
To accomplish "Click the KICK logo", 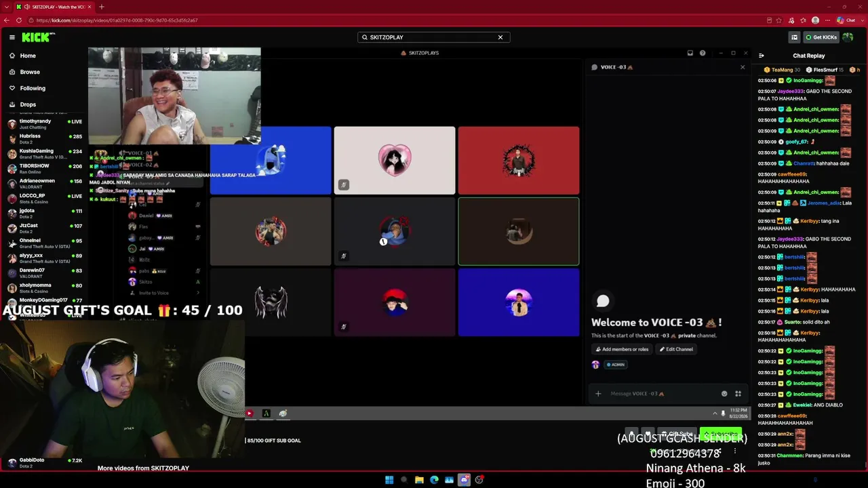I will click(x=38, y=37).
